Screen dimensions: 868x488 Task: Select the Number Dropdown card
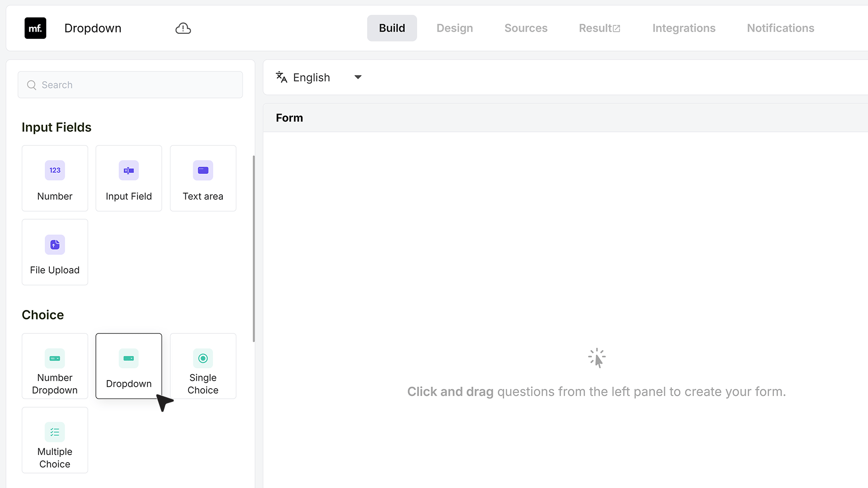pyautogui.click(x=55, y=366)
